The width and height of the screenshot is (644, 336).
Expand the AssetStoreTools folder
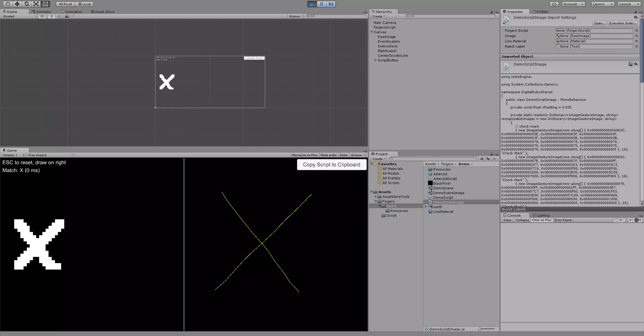coord(375,196)
